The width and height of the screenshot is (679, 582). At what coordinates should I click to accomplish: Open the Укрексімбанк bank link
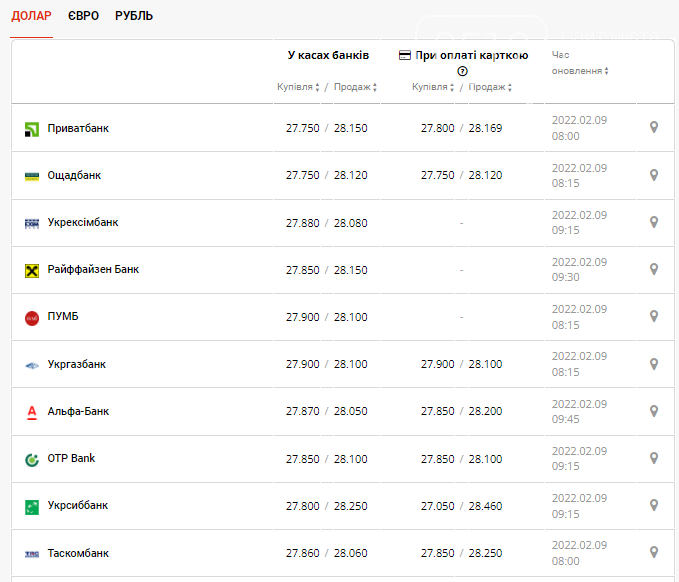click(83, 223)
